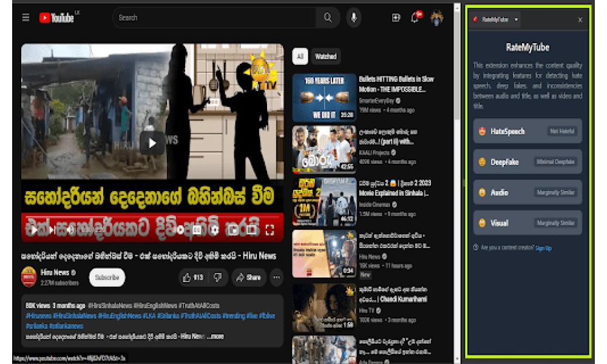The image size is (607, 364).
Task: Open the Hiru News 11 hours ago video thumbnail
Action: point(324,254)
